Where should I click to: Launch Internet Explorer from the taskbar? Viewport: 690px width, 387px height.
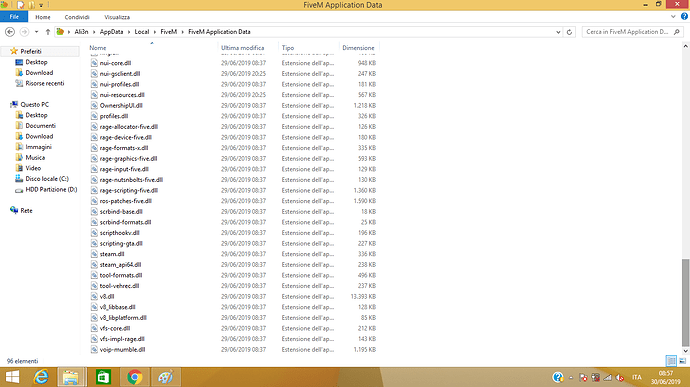(41, 377)
